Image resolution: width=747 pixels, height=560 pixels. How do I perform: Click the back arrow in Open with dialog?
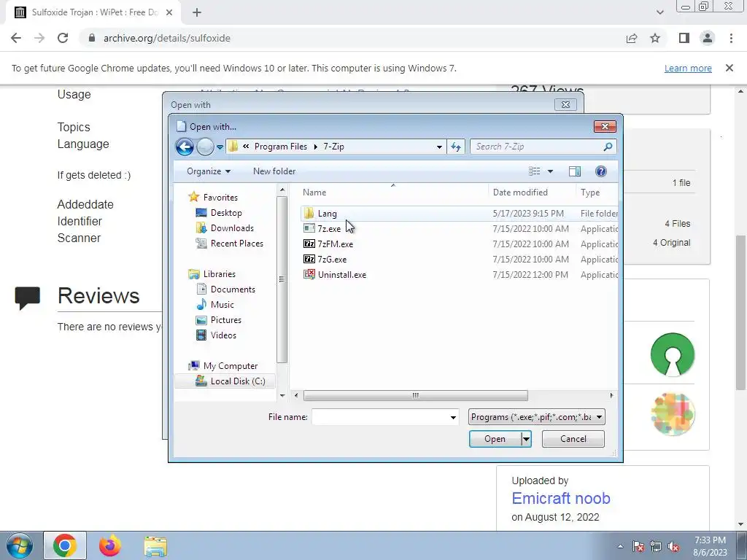[x=185, y=147]
